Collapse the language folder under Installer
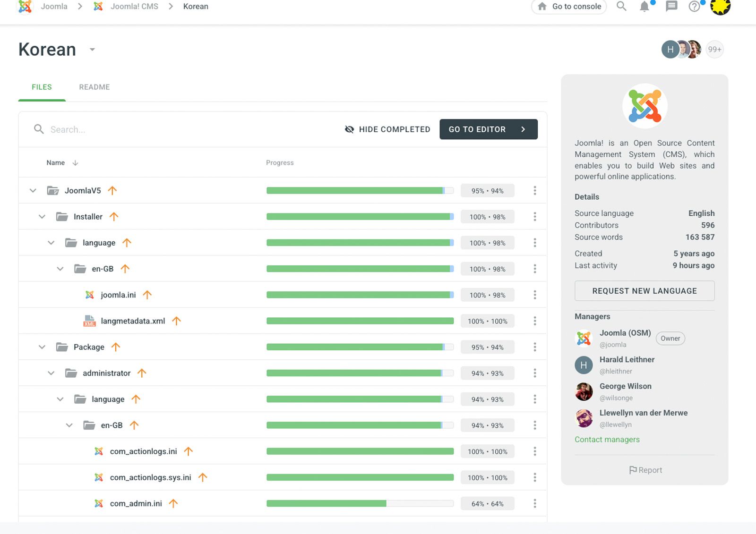The image size is (756, 534). 51,243
